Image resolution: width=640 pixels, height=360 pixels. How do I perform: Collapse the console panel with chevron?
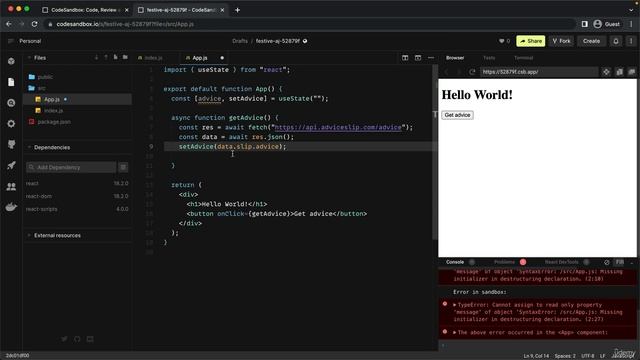click(x=632, y=262)
